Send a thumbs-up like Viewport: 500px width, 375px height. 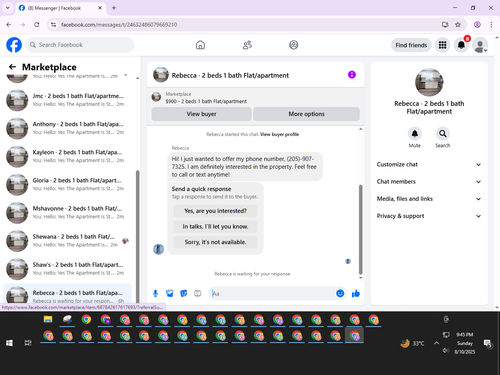356,293
